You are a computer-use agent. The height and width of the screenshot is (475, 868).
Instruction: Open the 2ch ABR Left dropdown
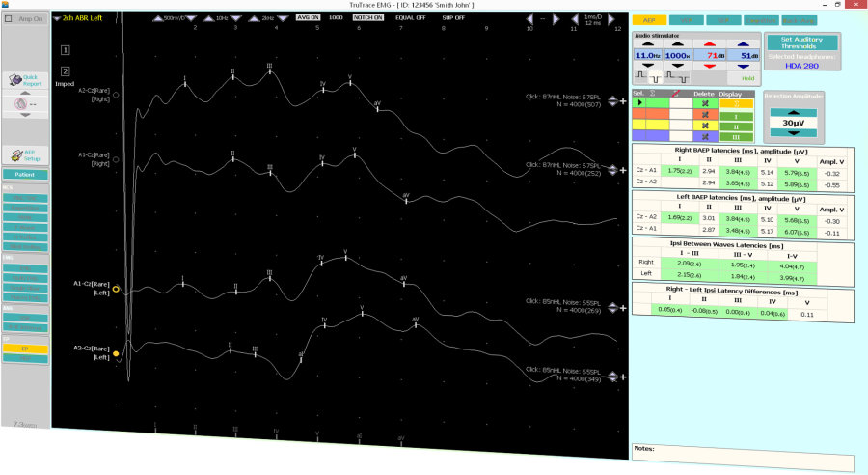click(57, 19)
